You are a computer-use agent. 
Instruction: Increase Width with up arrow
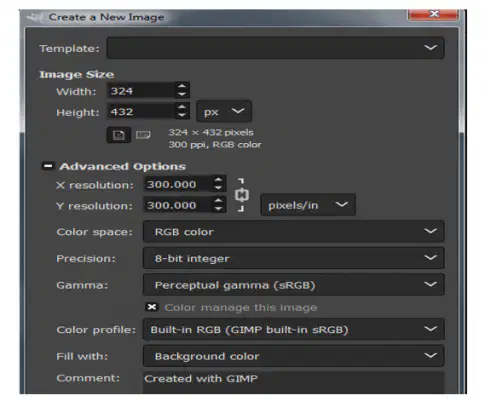pyautogui.click(x=182, y=86)
